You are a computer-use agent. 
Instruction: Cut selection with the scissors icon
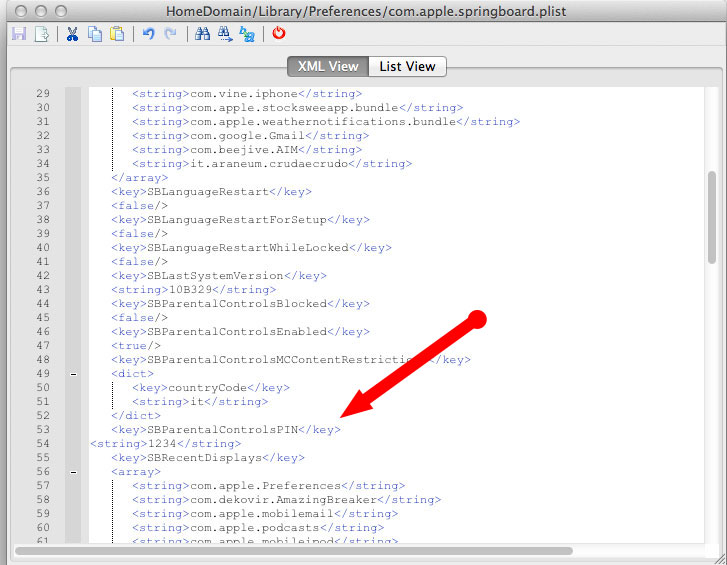pos(72,34)
